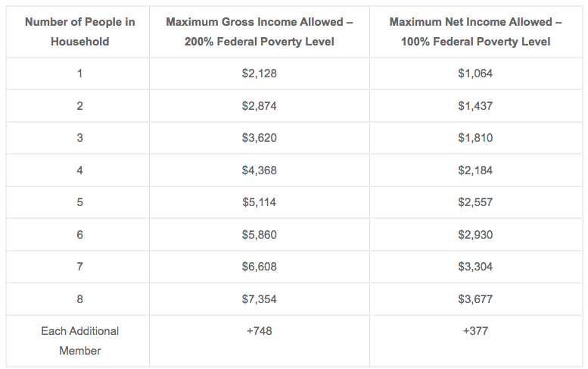Click the $2,874 gross income value
588x369 pixels.
click(x=259, y=106)
